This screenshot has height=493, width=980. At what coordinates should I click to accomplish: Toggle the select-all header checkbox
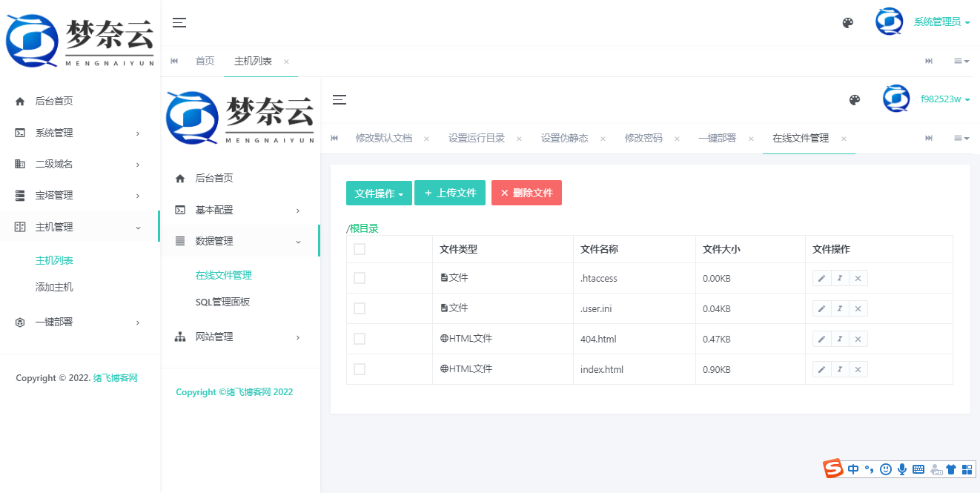click(x=360, y=249)
